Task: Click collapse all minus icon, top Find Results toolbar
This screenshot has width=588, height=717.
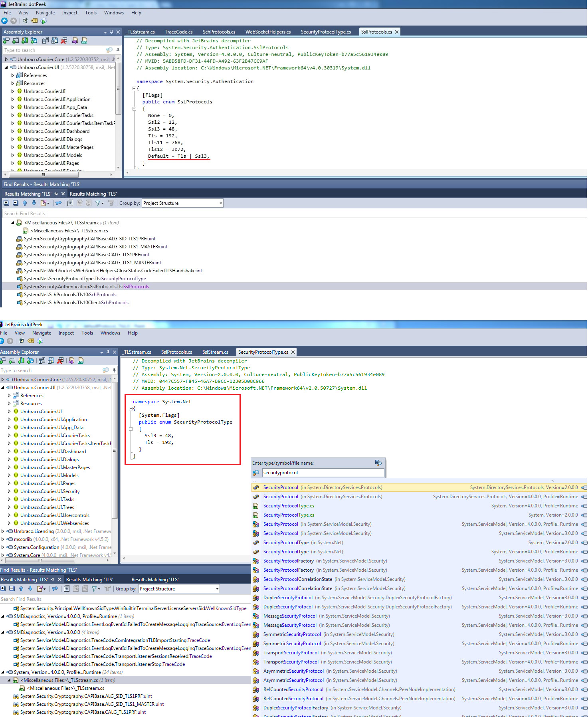Action: pyautogui.click(x=15, y=203)
